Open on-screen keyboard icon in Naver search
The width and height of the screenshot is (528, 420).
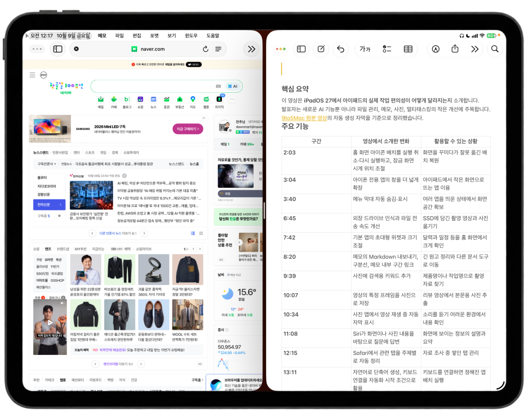[x=218, y=86]
